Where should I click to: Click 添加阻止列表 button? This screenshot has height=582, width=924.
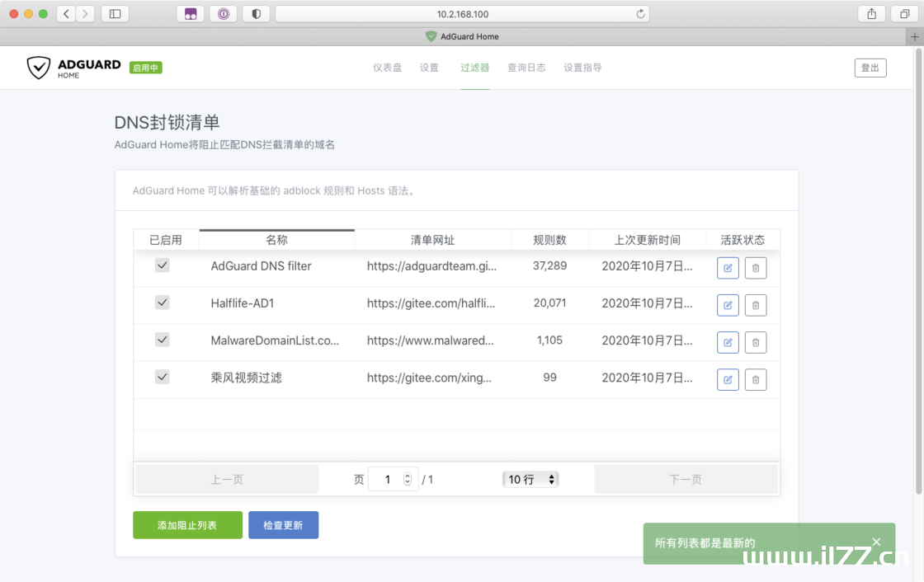(187, 525)
